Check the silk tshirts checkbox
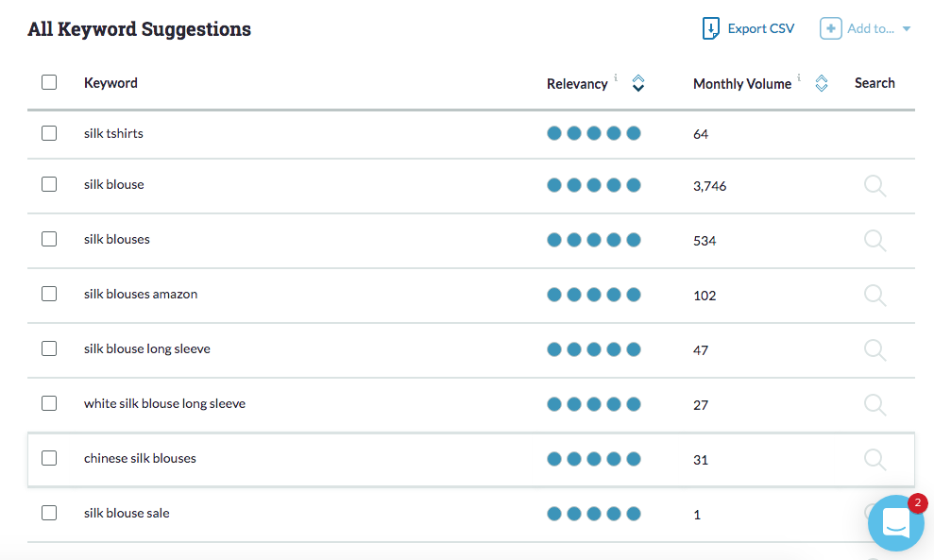The width and height of the screenshot is (934, 560). [x=49, y=133]
